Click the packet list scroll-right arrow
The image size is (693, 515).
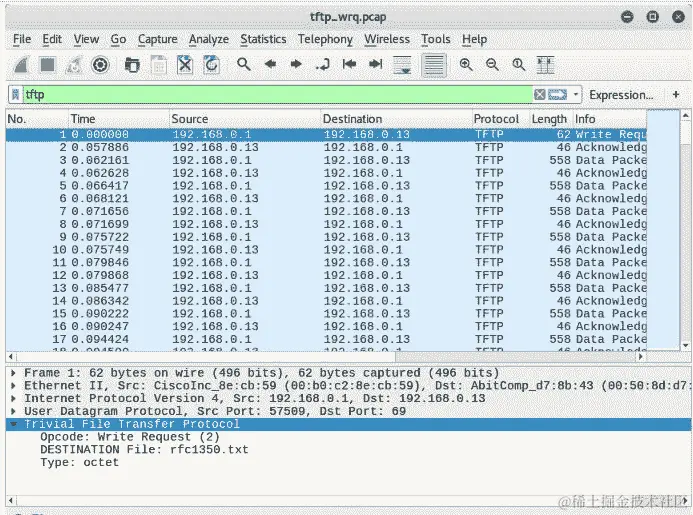640,356
